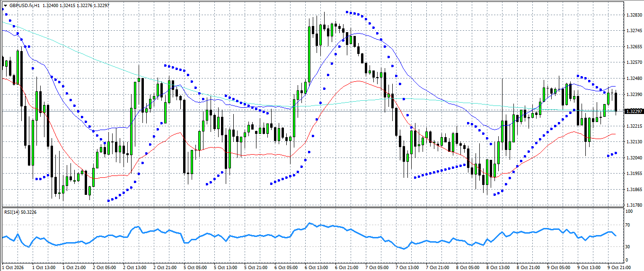Click the 8 Oct 13:00 time label
The width and height of the screenshot is (644, 271).
498,267
